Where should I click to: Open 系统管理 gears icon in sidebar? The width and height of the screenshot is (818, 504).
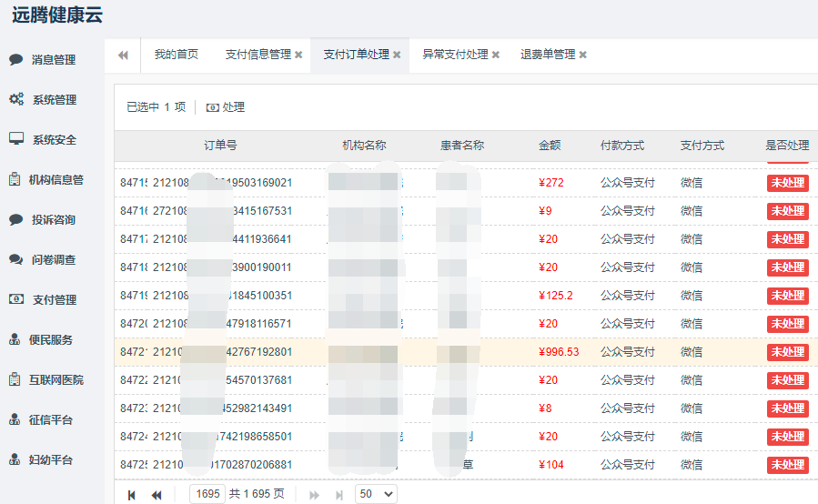15,100
